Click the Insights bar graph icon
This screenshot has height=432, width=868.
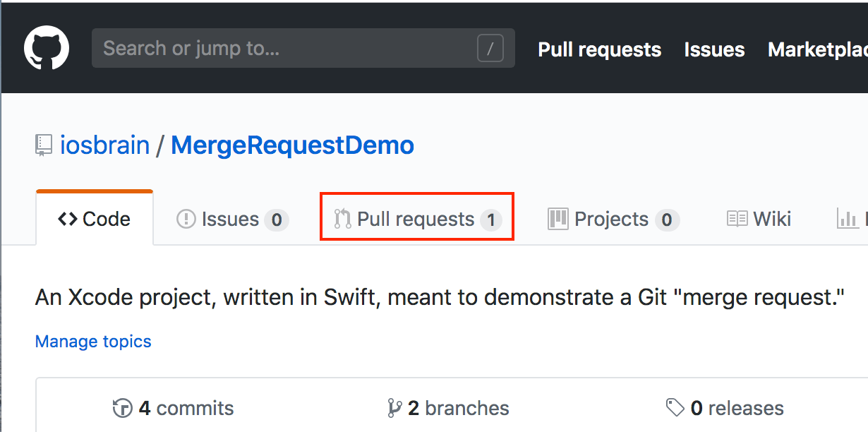tap(847, 220)
